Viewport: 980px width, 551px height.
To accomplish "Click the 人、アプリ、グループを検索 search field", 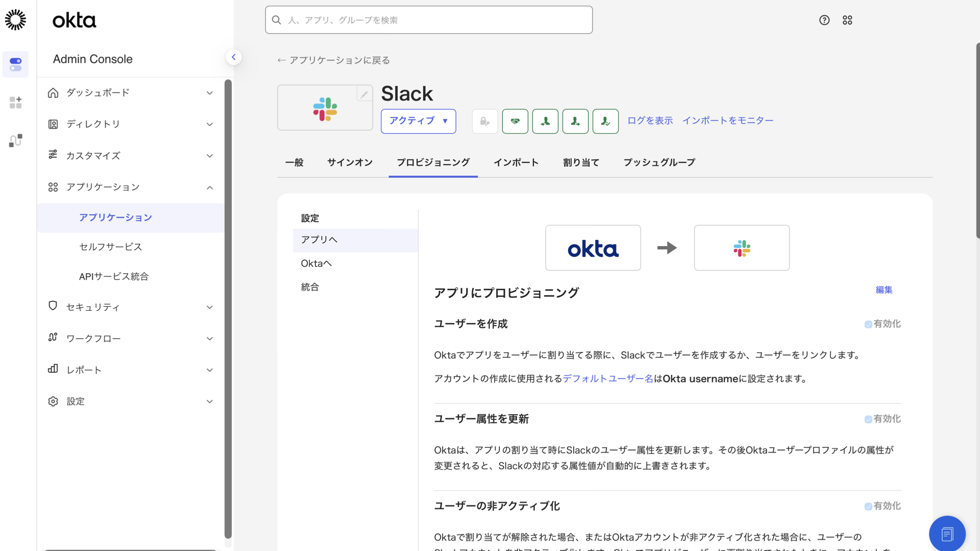I will click(429, 20).
